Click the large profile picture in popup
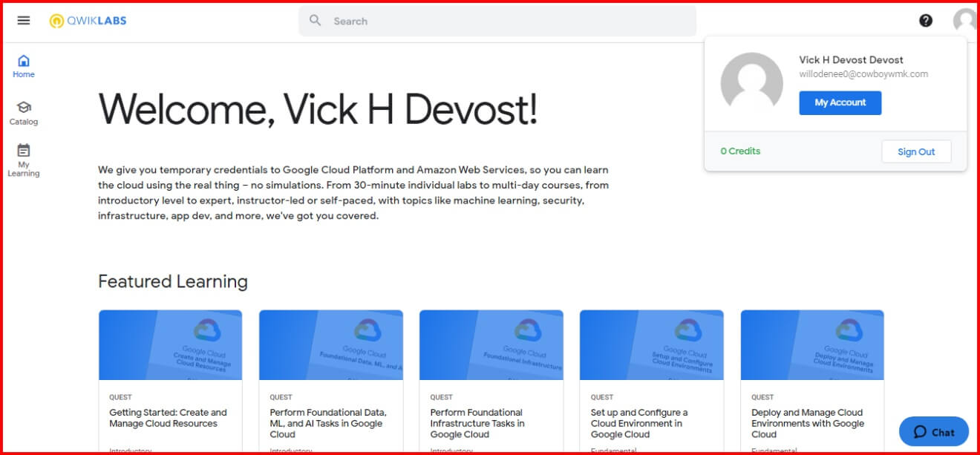 (x=751, y=83)
